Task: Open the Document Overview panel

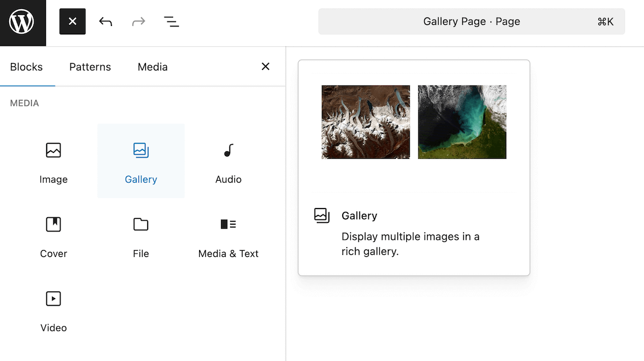Action: point(171,21)
